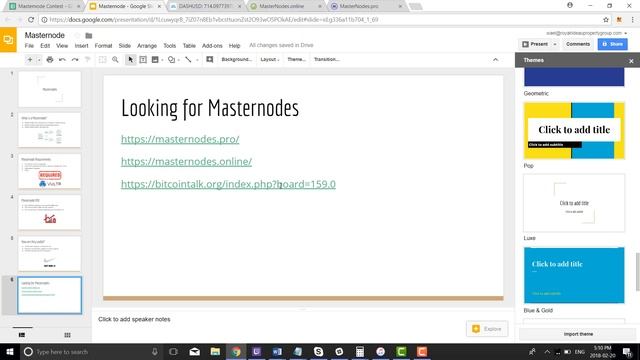This screenshot has width=640, height=360.
Task: Open the Layout dropdown
Action: coord(270,60)
